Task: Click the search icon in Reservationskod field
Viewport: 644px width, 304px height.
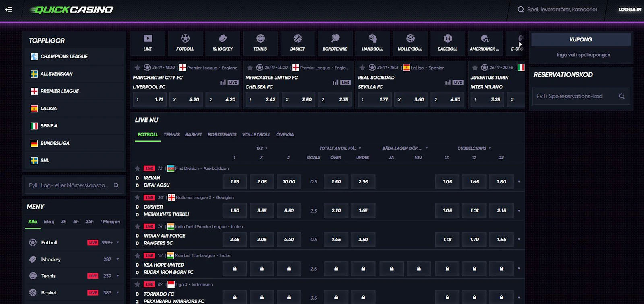Action: (x=622, y=96)
